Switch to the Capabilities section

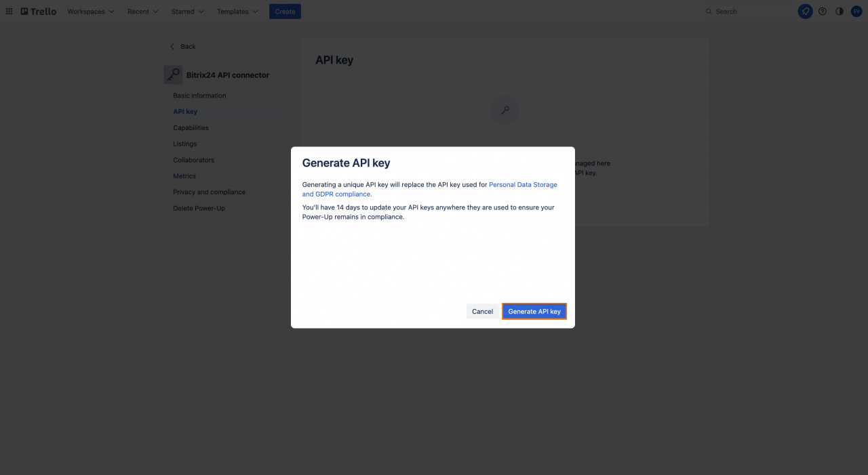[191, 127]
